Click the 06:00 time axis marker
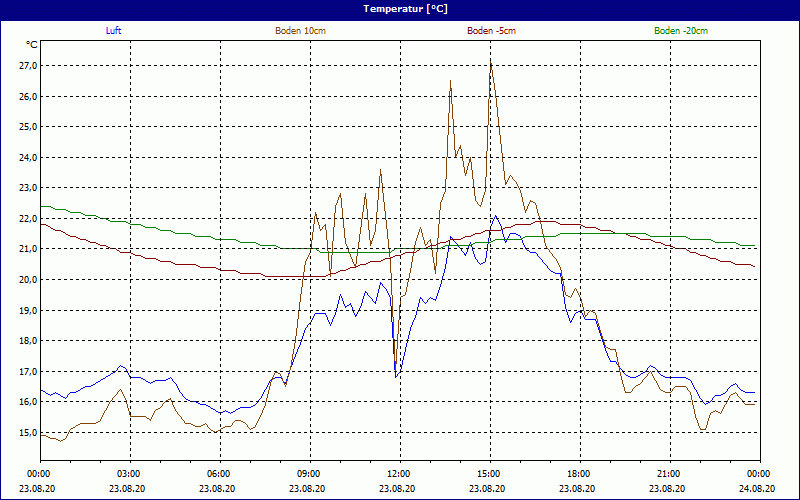 point(219,474)
